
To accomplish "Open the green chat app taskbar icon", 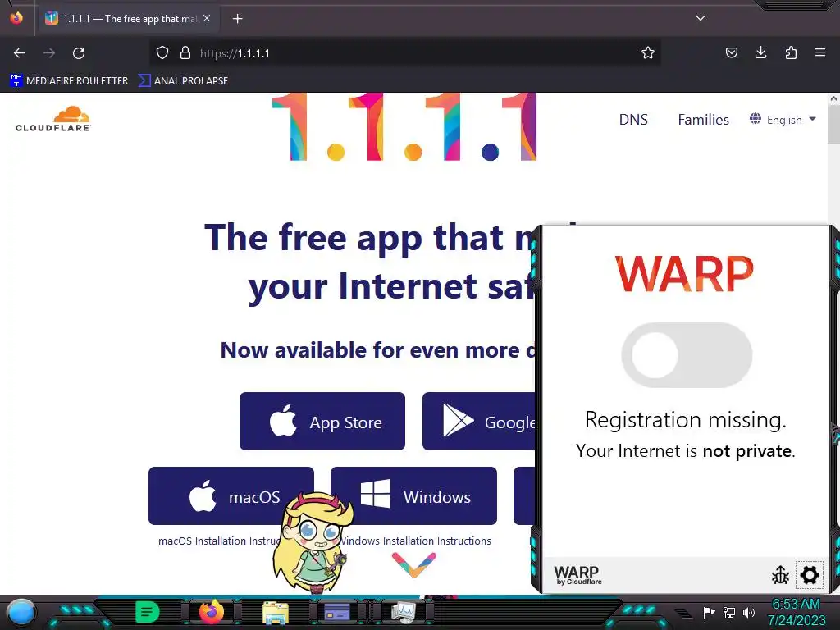I will coord(148,612).
